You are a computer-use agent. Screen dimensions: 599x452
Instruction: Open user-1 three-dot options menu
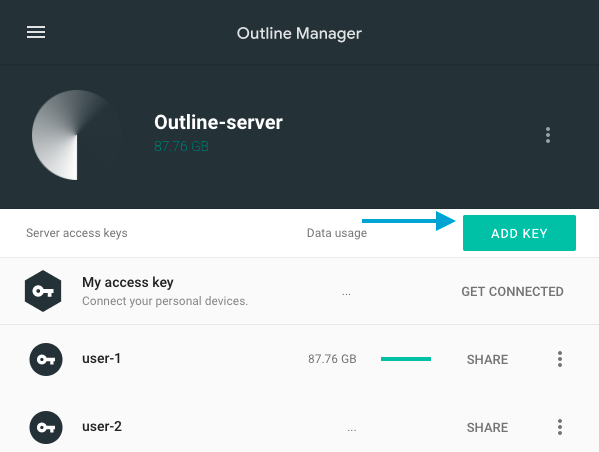560,359
